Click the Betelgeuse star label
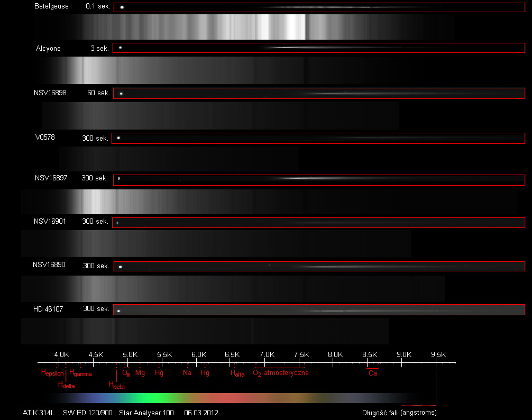This screenshot has height=420, width=532. tap(51, 6)
